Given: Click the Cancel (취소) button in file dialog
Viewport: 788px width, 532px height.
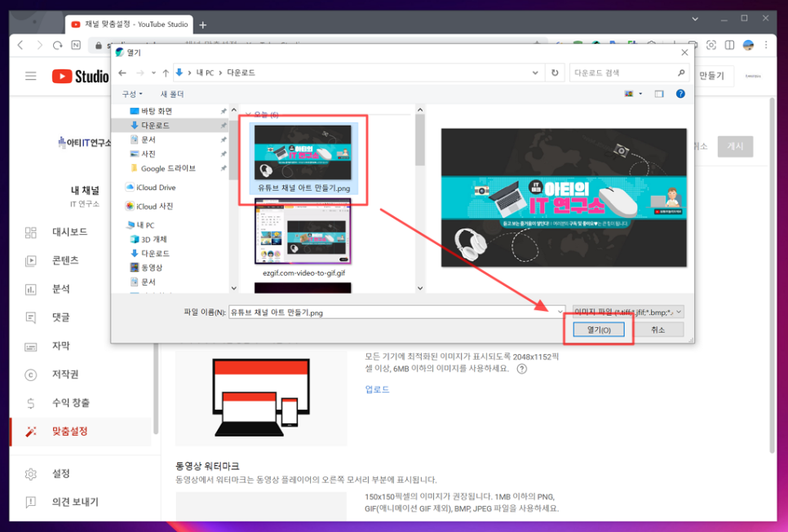Looking at the screenshot, I should pos(657,330).
